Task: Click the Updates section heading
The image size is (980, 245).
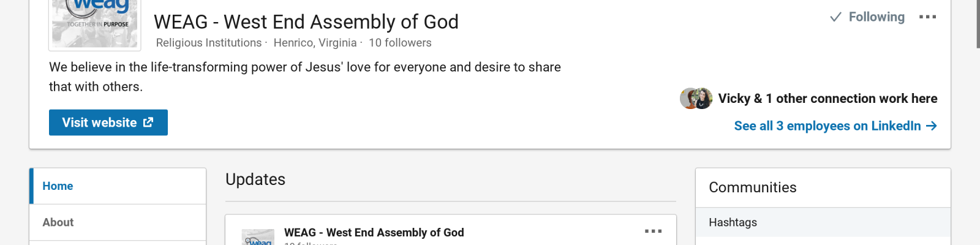Action: [x=255, y=179]
